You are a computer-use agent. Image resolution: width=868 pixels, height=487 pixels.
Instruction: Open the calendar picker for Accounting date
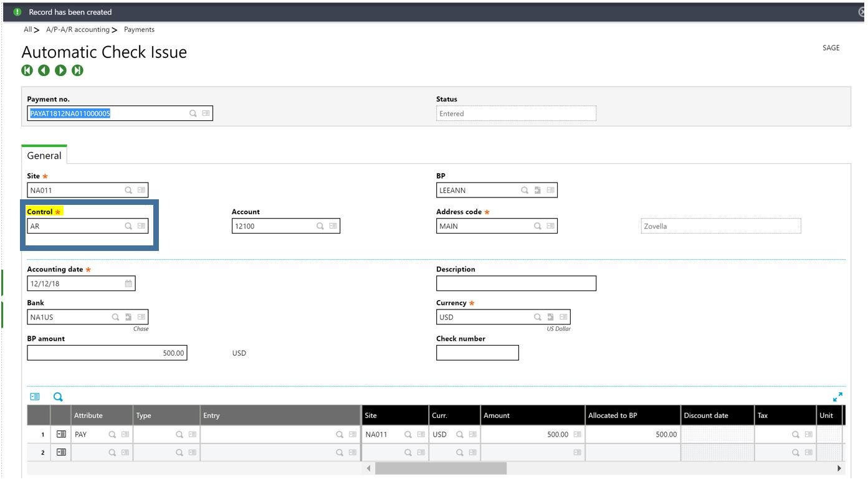(x=128, y=284)
